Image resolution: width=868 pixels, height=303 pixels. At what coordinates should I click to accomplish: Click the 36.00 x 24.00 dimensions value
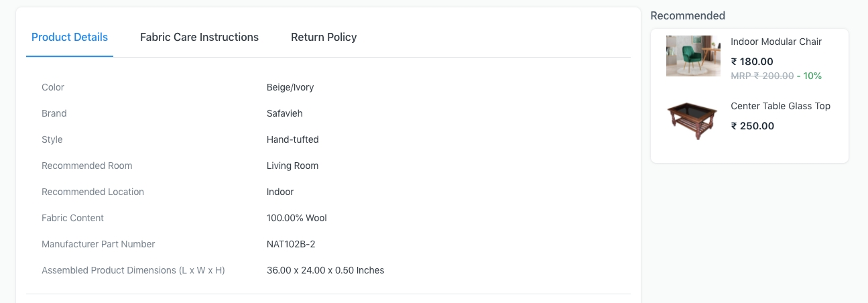(325, 270)
